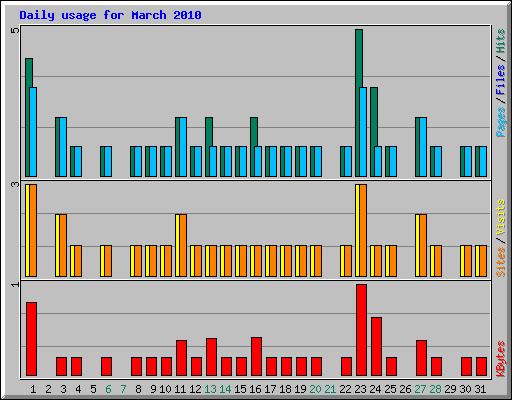Select the red KBytes bar for day 30
This screenshot has width=512, height=400.
[x=466, y=367]
